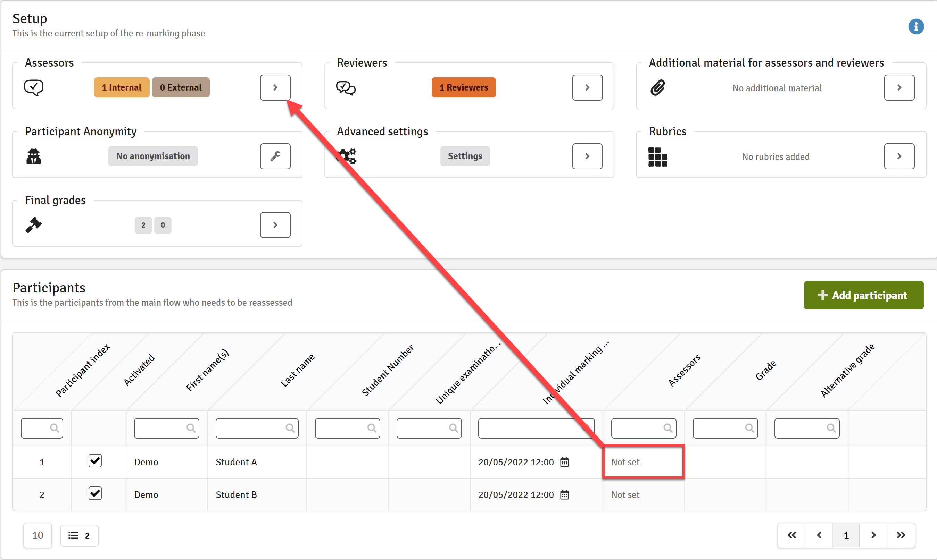Click the wrench button for Participant Anonymity

click(x=275, y=156)
